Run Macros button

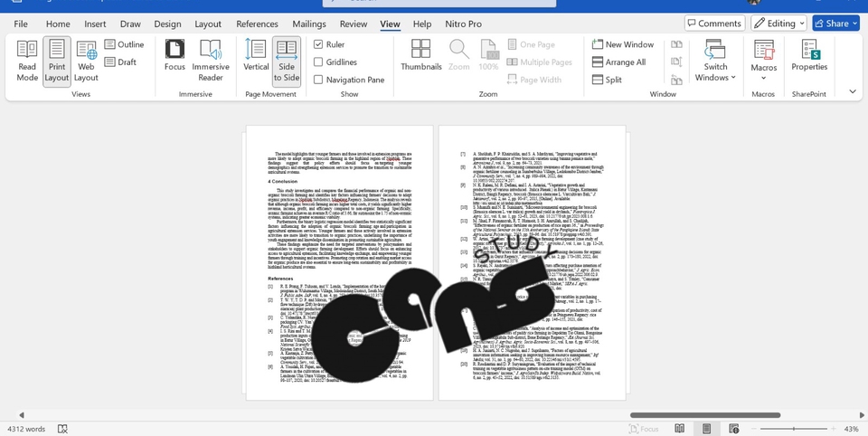(763, 54)
